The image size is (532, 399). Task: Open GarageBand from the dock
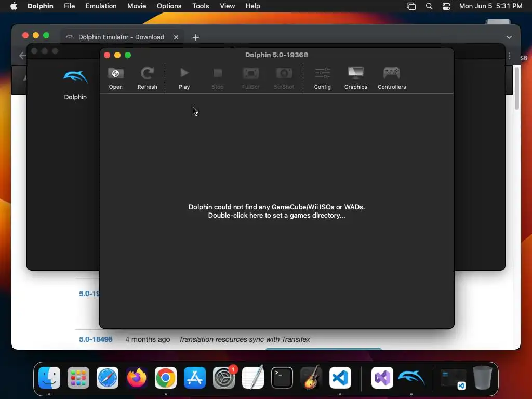[x=311, y=378]
